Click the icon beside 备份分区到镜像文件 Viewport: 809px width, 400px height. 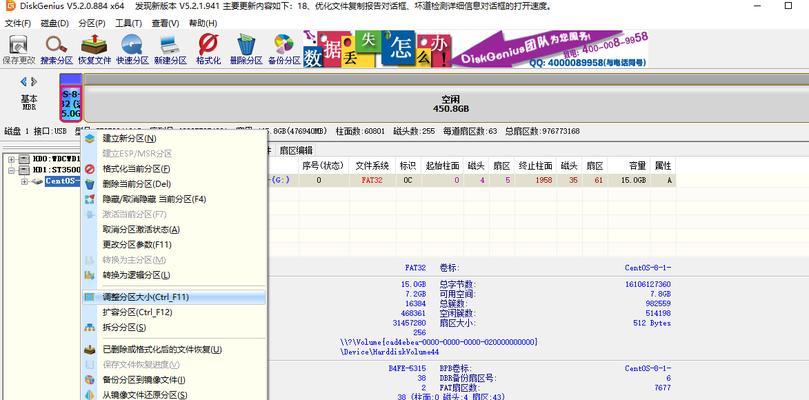[x=90, y=380]
